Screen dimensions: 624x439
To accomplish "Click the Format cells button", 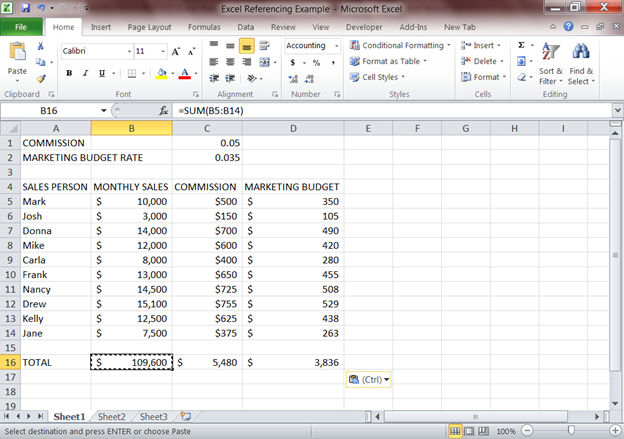I will 483,77.
